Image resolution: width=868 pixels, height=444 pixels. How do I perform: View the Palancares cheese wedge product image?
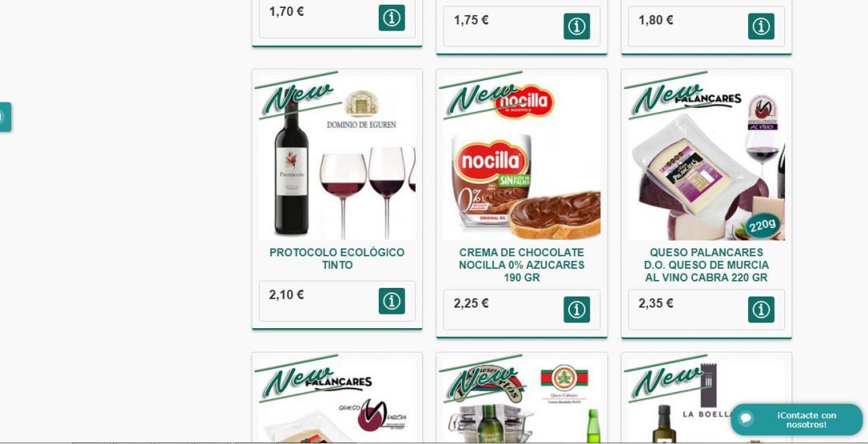706,159
